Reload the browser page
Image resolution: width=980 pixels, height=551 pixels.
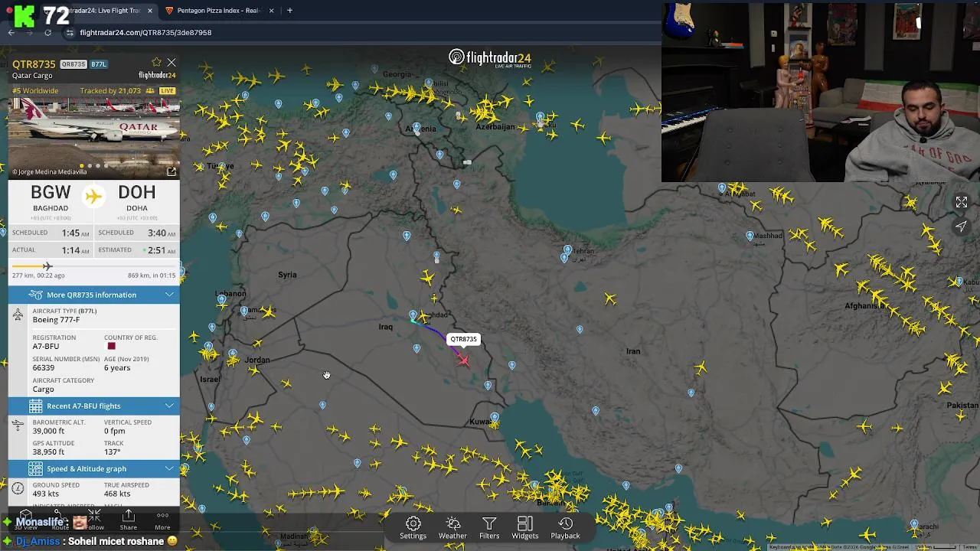tap(47, 32)
